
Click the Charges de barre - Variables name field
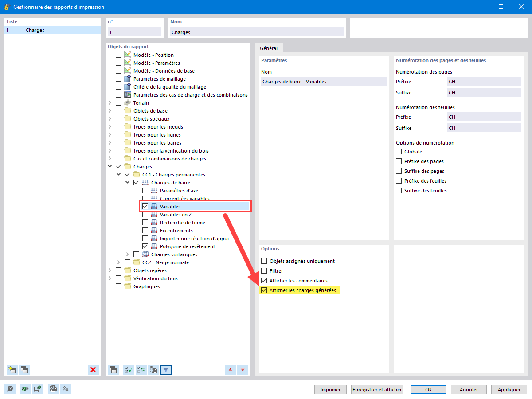[324, 82]
